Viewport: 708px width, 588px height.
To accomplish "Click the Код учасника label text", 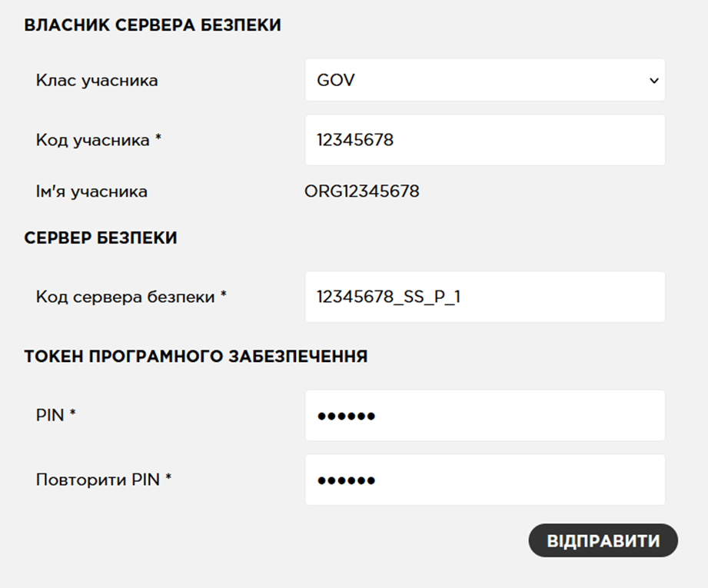I will click(92, 140).
